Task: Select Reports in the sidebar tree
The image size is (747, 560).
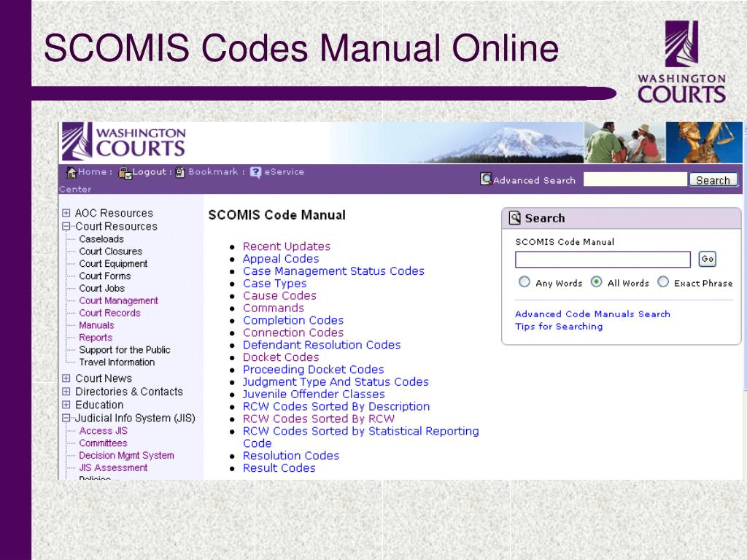Action: [x=96, y=338]
